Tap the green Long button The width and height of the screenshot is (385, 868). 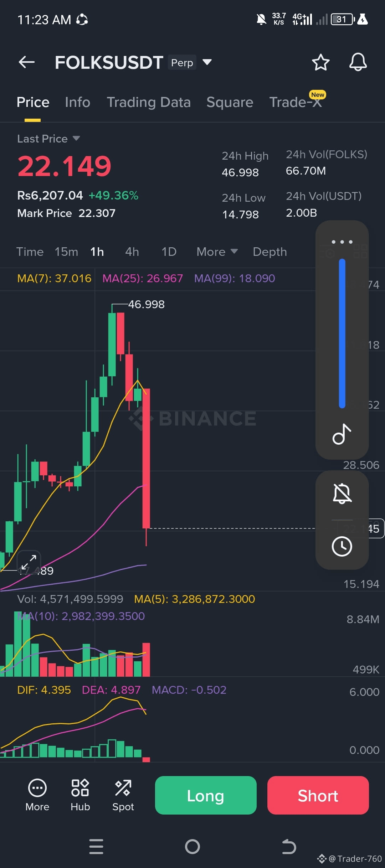(206, 795)
